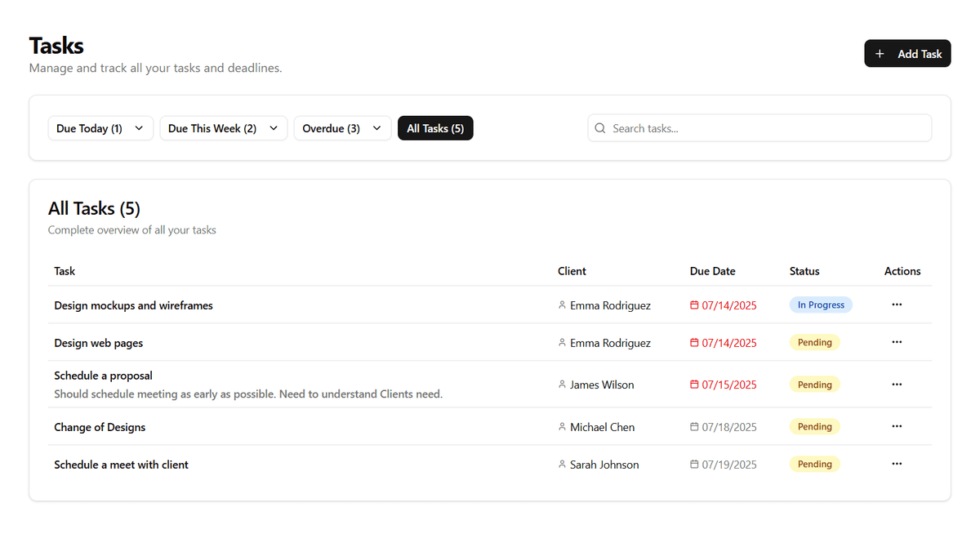Click inside the Search tasks field

[759, 128]
